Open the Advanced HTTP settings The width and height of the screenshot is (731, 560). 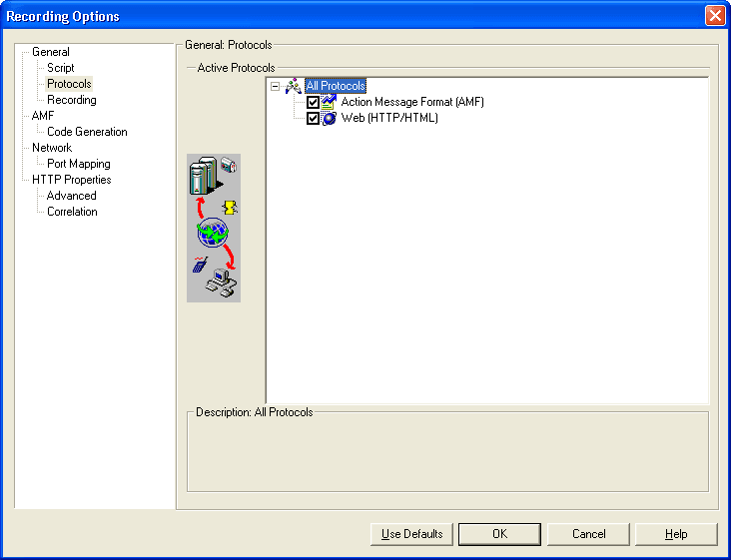click(71, 196)
